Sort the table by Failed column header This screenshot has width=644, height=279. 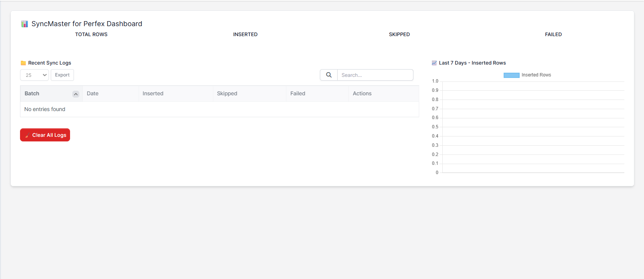pyautogui.click(x=298, y=93)
